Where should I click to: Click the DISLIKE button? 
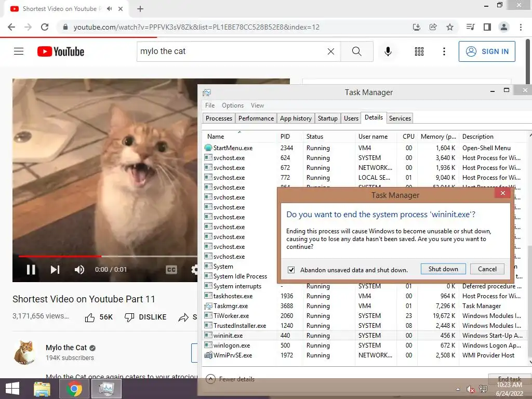pyautogui.click(x=145, y=317)
